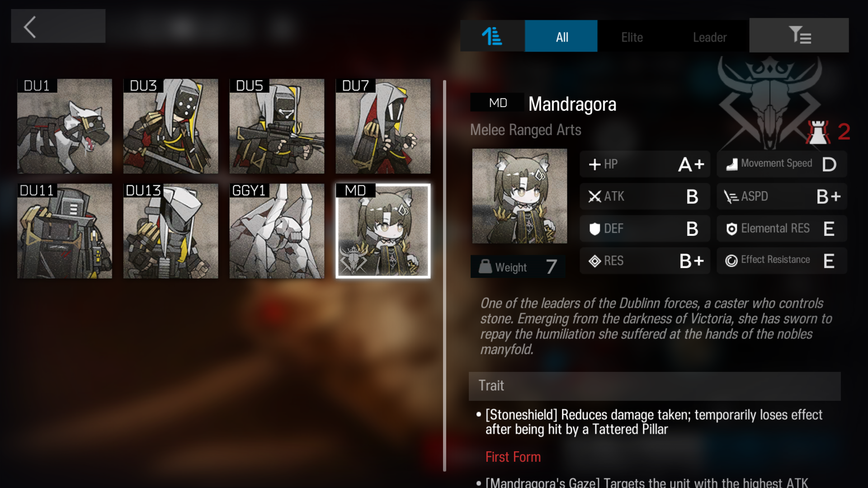Click the ATK crossed swords icon

594,197
